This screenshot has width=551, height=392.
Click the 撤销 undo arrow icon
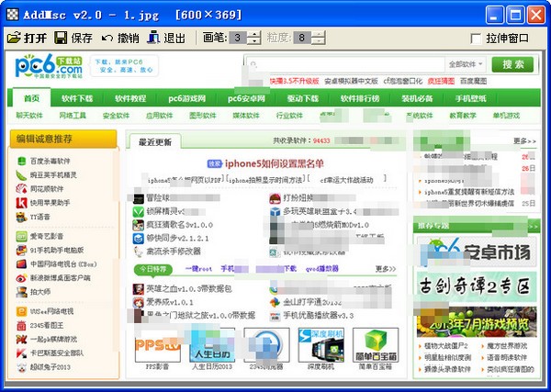(107, 38)
